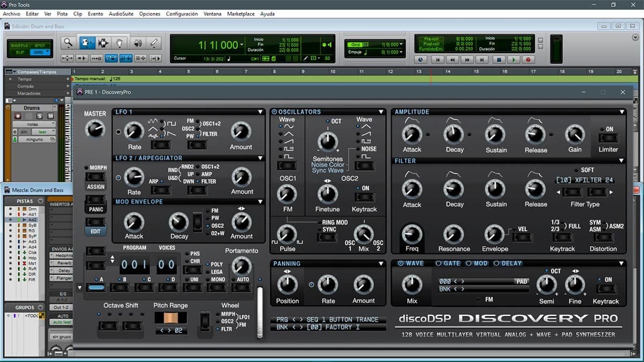This screenshot has width=644, height=362.
Task: Collapse the MOD ENVELOPE section triangle
Action: (x=260, y=202)
